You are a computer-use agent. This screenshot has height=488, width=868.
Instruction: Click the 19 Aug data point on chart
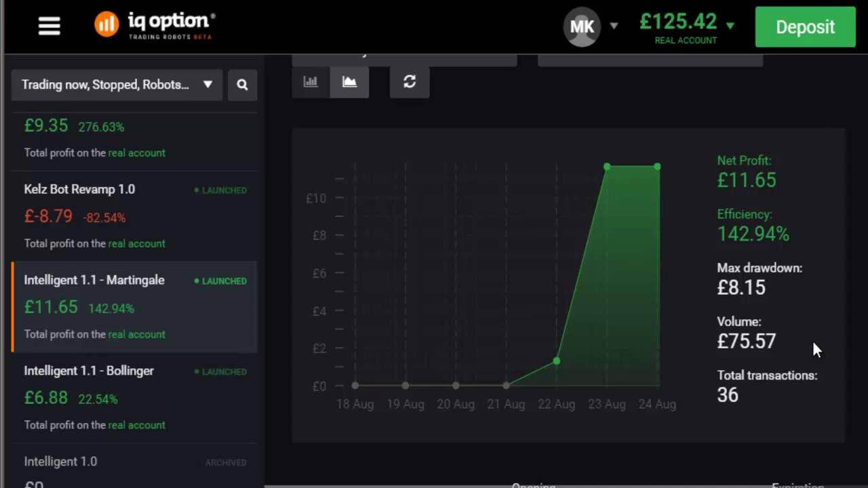(406, 386)
